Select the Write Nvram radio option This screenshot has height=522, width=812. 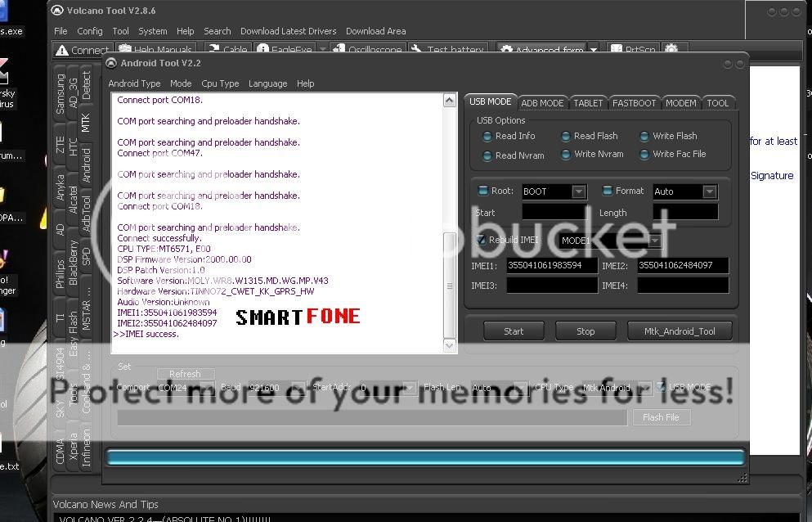[x=566, y=155]
